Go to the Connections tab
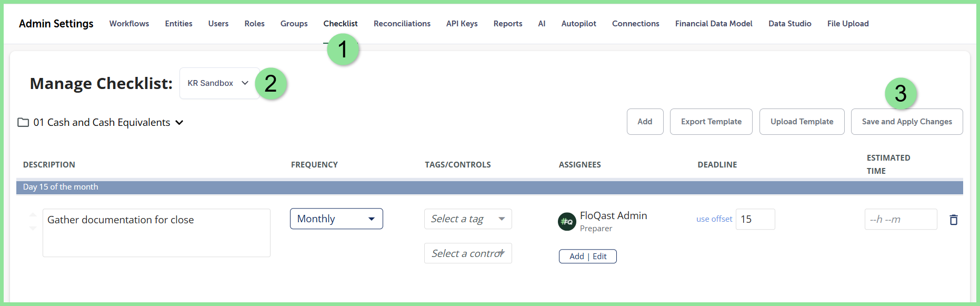Viewport: 980px width, 306px height. click(x=635, y=24)
